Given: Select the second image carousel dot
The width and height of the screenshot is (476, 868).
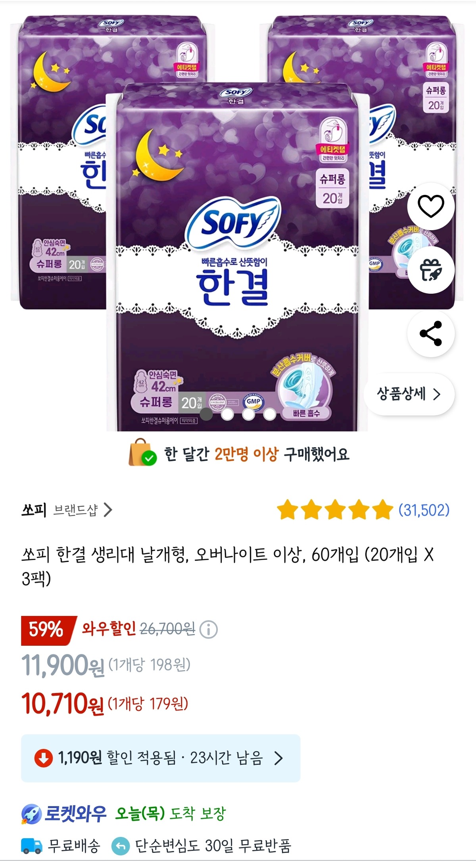Looking at the screenshot, I should (x=227, y=415).
